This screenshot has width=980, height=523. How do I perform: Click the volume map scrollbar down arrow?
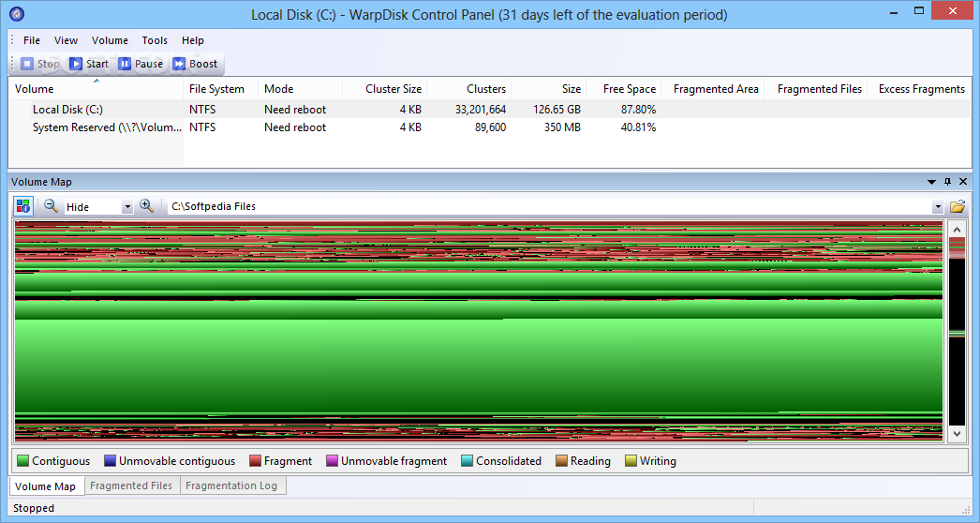(957, 433)
